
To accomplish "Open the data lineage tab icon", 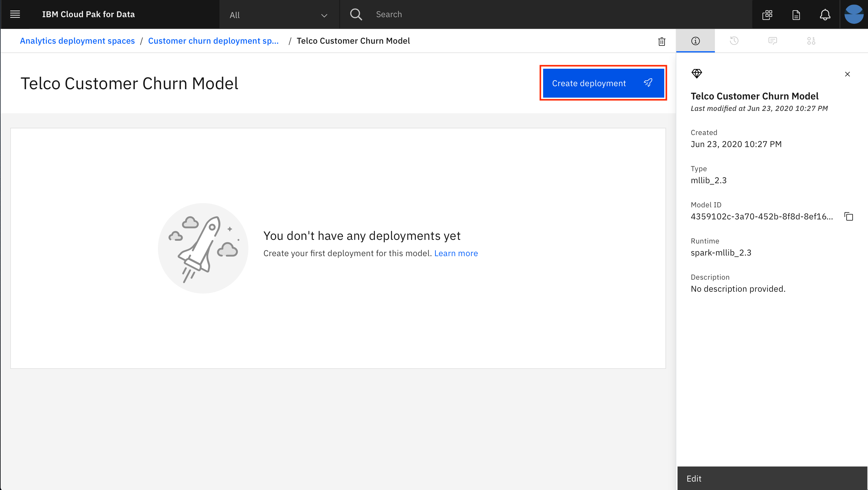I will point(811,41).
